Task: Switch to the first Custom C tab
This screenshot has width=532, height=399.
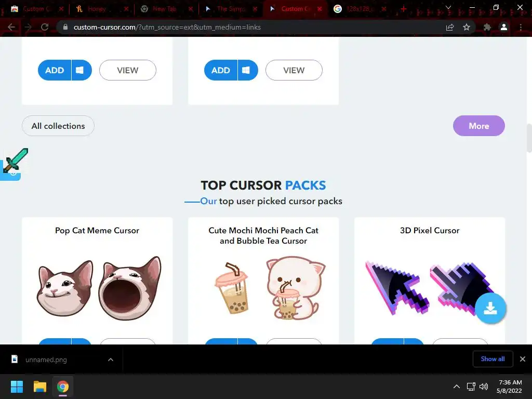Action: (x=36, y=9)
